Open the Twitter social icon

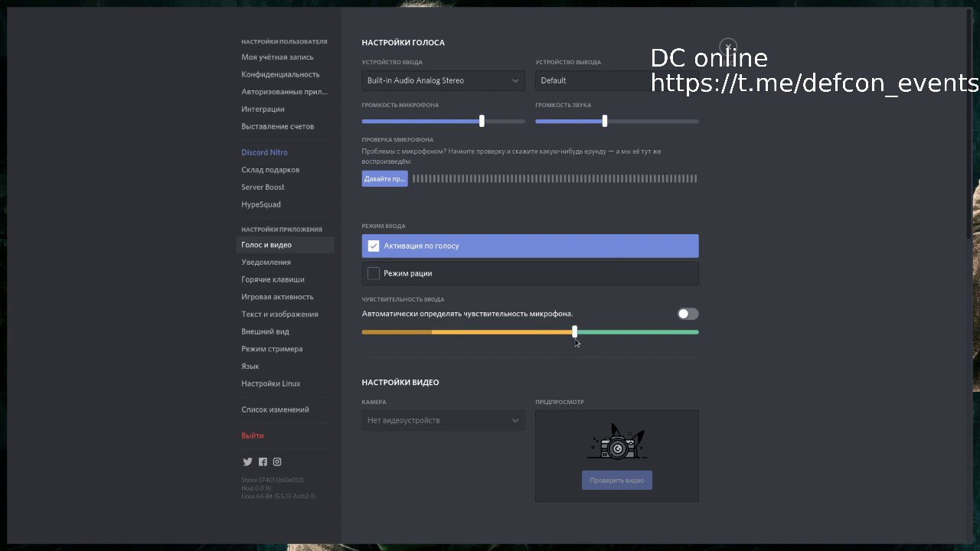coord(247,461)
